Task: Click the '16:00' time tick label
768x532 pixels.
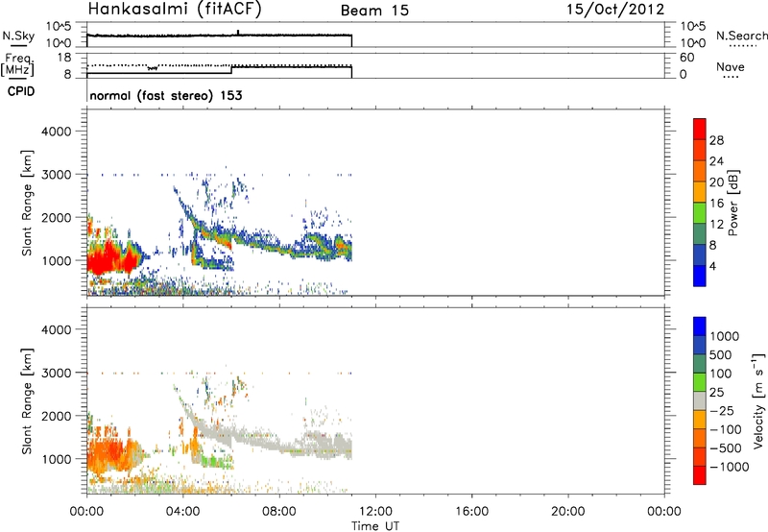Action: coord(471,512)
